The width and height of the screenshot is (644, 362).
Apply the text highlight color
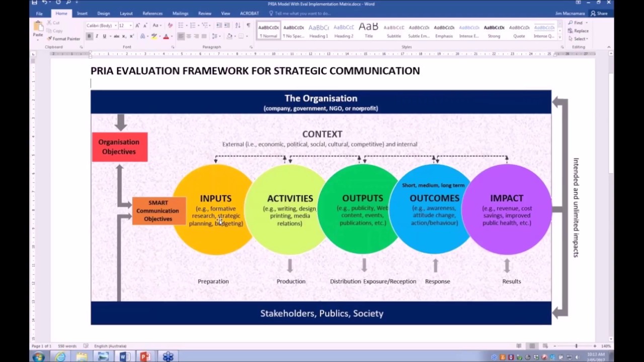click(154, 36)
